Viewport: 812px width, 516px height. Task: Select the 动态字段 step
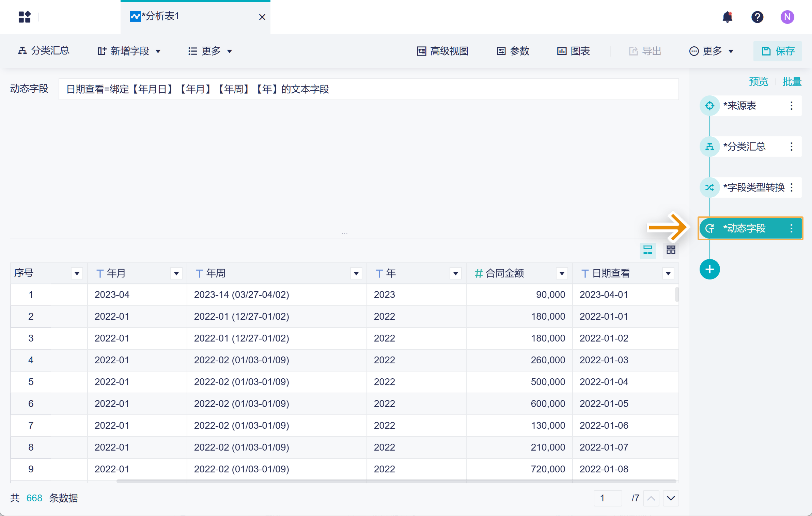click(744, 228)
